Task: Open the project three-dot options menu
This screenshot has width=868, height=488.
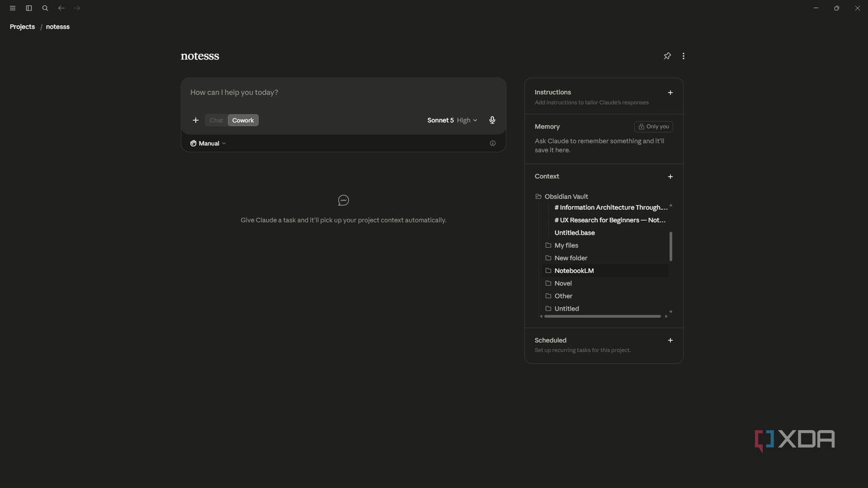Action: [x=683, y=56]
